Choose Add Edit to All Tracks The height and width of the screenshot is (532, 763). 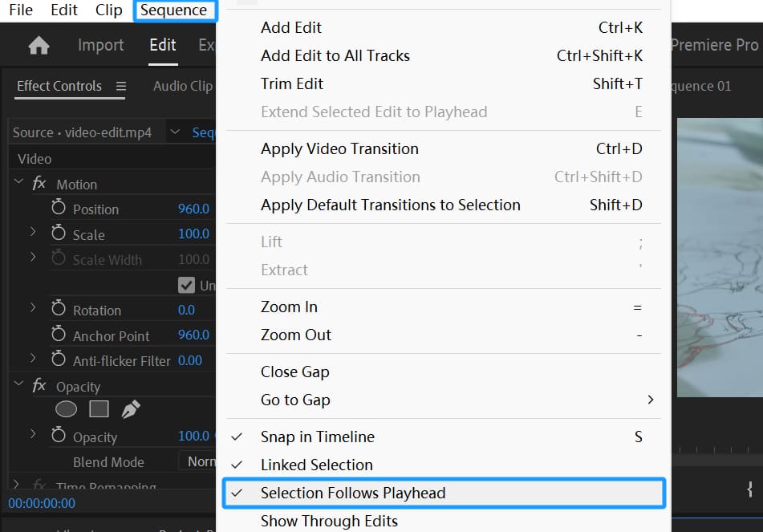pyautogui.click(x=335, y=55)
